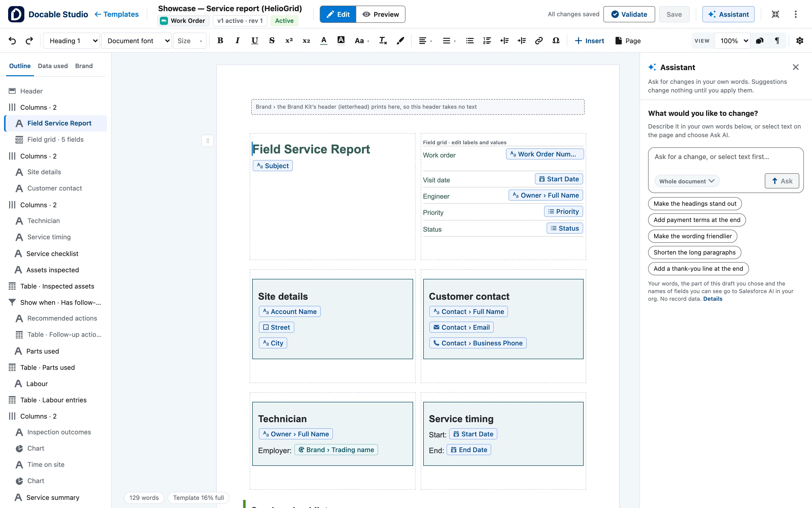Toggle the Assistant panel button
Screen dimensions: 812x508
[x=728, y=14]
